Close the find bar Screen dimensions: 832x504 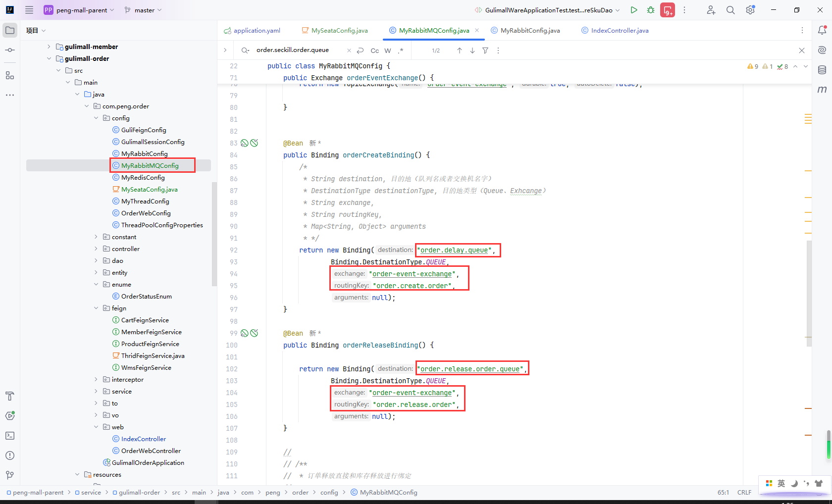(x=802, y=50)
